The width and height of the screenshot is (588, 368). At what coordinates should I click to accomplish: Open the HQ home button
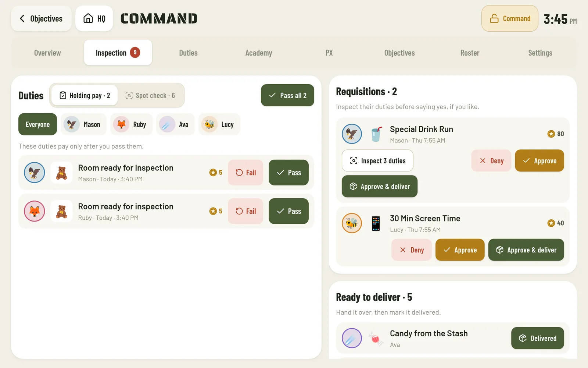[x=94, y=18]
